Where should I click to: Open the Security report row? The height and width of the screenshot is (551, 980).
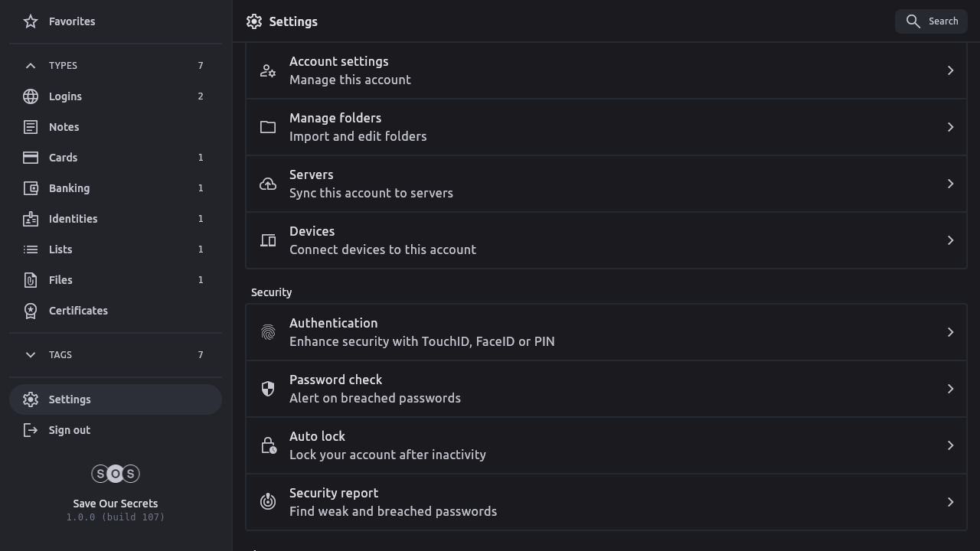tap(605, 502)
